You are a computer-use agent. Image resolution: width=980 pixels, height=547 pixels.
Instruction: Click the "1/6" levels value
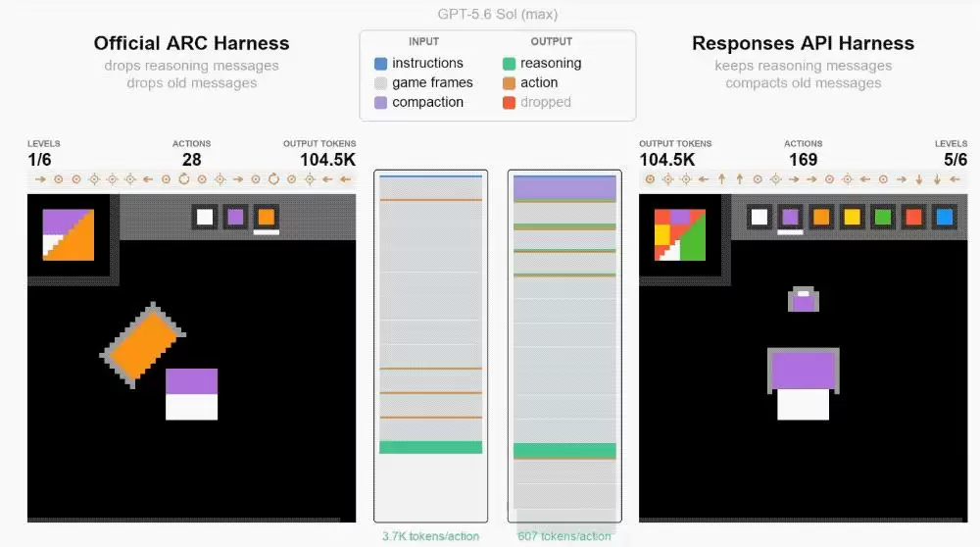tap(39, 160)
